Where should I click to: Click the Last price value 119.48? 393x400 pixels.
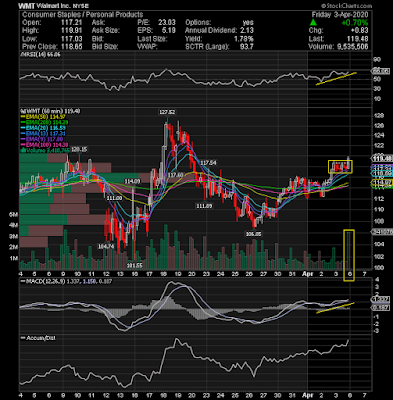359,39
